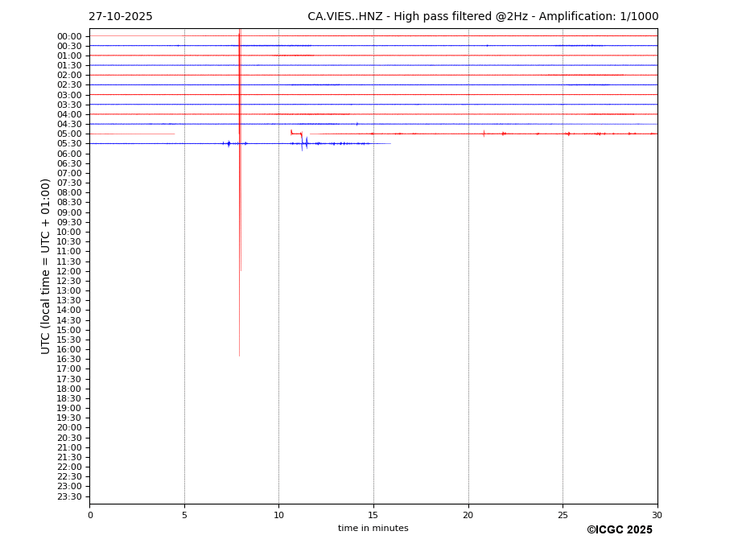The width and height of the screenshot is (746, 560).
Task: Click the end of the blue 05:30 trace
Action: [390, 144]
